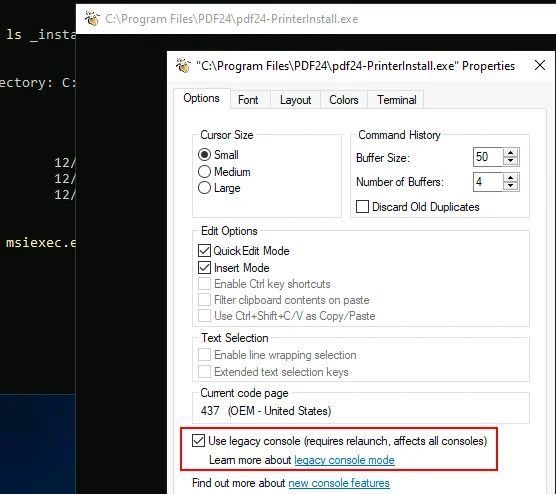
Task: Toggle QuickEdit Mode checkbox
Action: point(204,250)
